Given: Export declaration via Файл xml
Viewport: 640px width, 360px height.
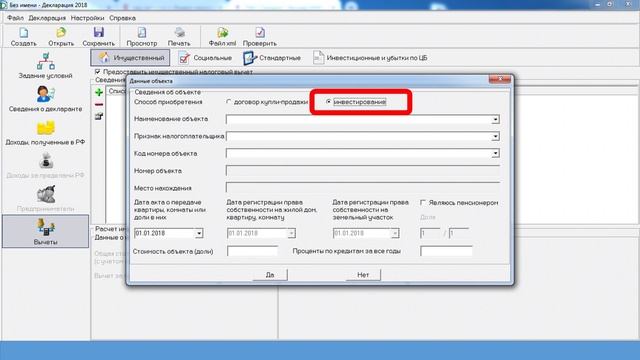Looking at the screenshot, I should [222, 37].
